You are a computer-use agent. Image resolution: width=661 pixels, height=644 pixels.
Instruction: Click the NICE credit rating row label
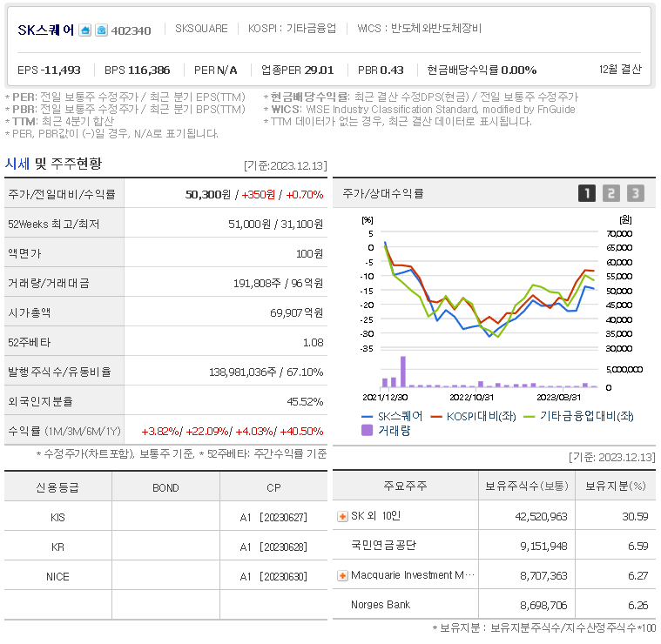pos(57,577)
